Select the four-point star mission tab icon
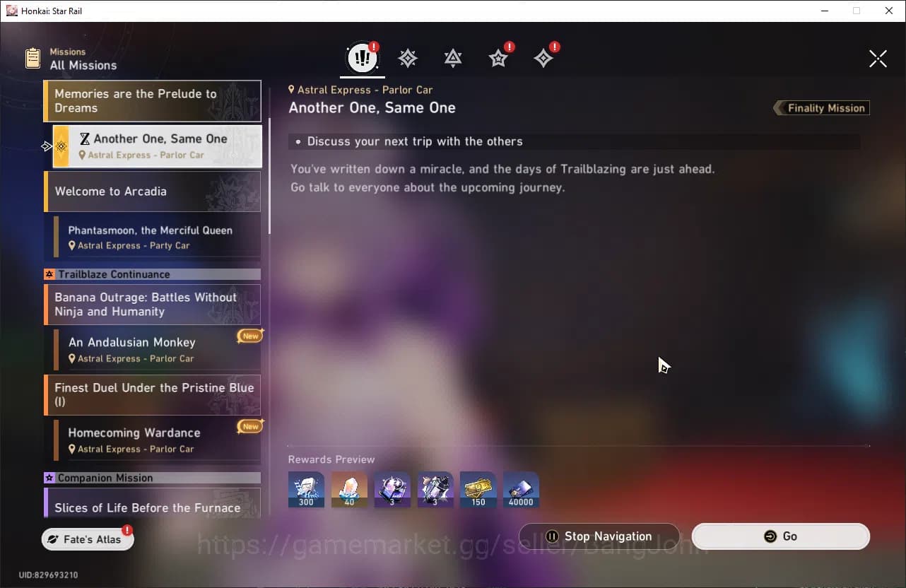The height and width of the screenshot is (588, 906). (x=543, y=59)
